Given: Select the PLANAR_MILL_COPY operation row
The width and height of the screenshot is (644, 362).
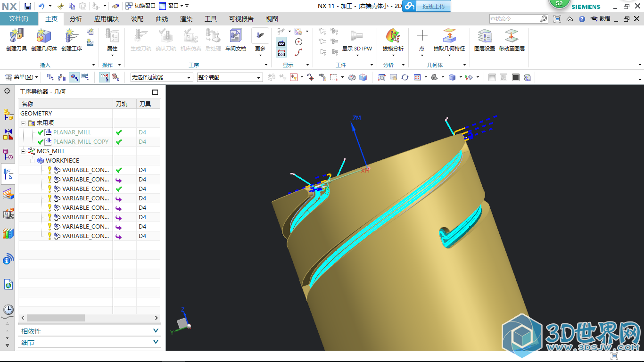Looking at the screenshot, I should 90,142.
